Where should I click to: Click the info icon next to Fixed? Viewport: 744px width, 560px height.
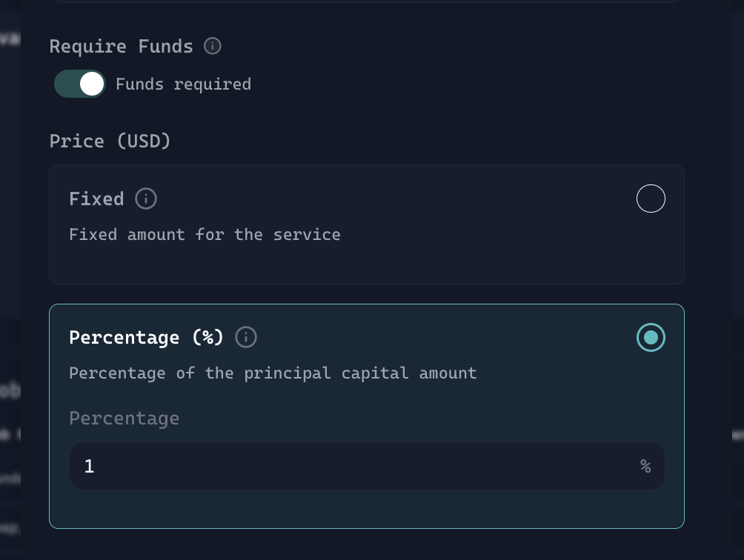[x=146, y=199]
